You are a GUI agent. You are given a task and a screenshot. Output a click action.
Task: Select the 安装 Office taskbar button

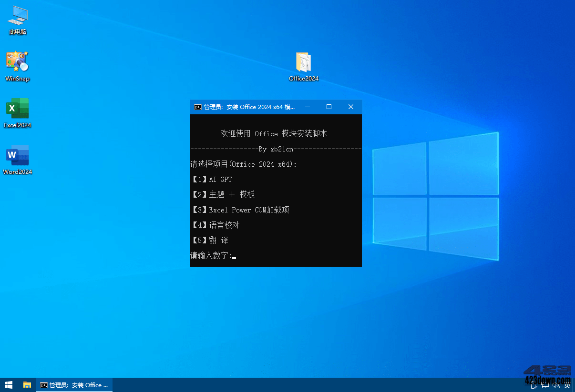pyautogui.click(x=74, y=385)
